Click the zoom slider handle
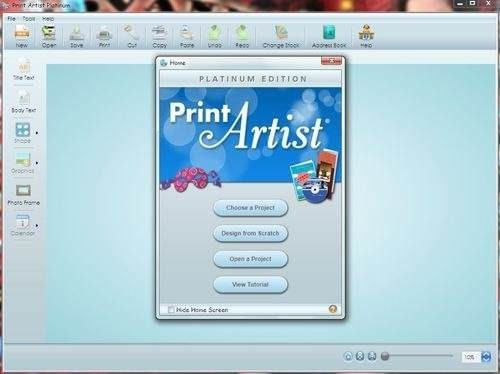500x374 pixels. coord(385,356)
